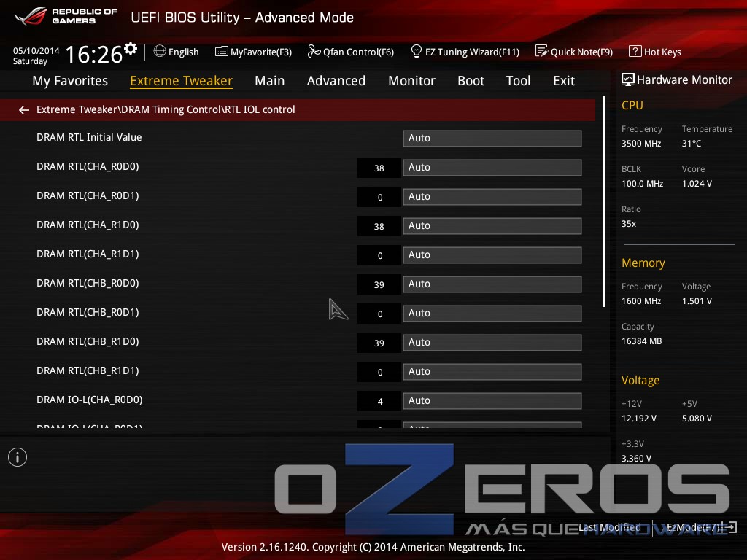Select the DRAM RTL(CHA_R1D0) label
The height and width of the screenshot is (560, 747).
click(x=88, y=225)
